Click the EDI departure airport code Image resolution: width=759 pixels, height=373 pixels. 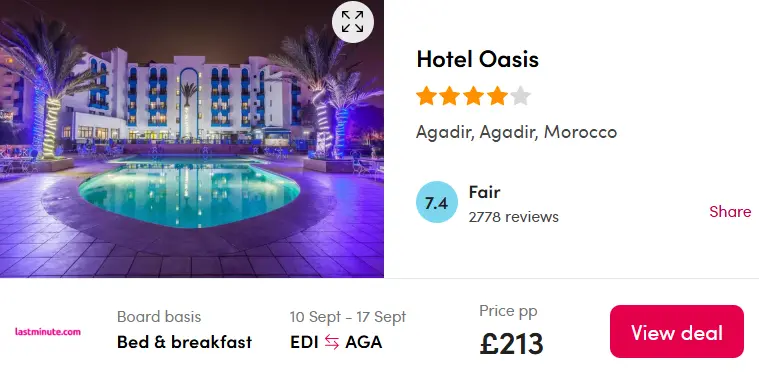[x=304, y=342]
